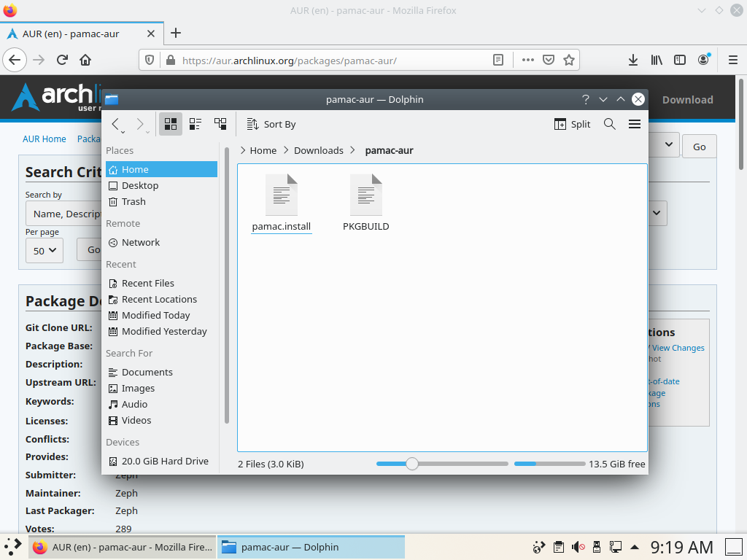The image size is (747, 560).
Task: Go back in Dolphin folder history
Action: pos(115,124)
